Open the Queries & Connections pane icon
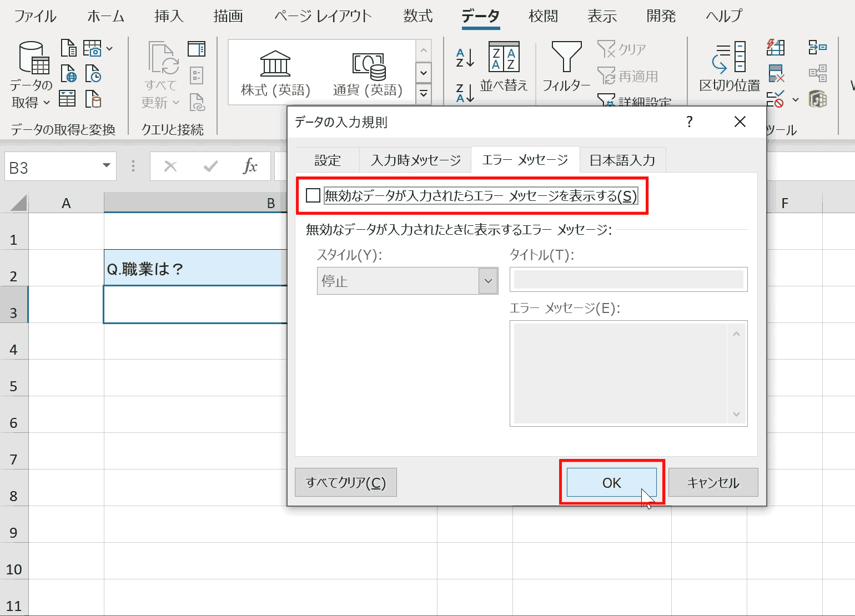Image resolution: width=855 pixels, height=616 pixels. click(197, 49)
